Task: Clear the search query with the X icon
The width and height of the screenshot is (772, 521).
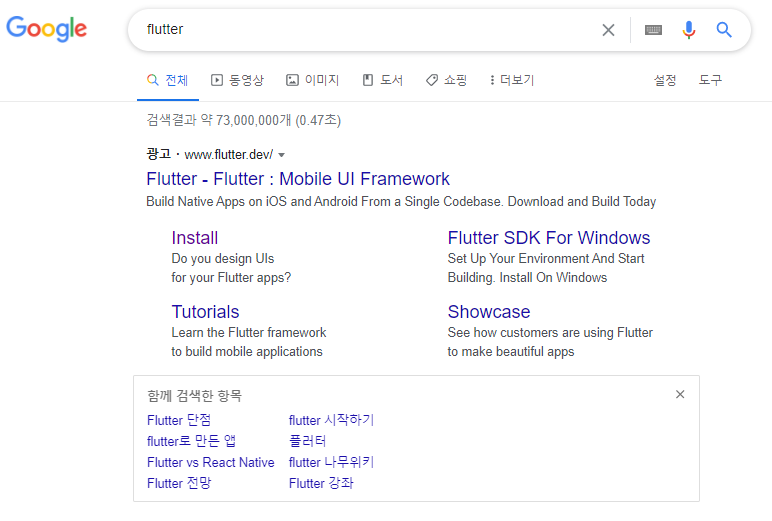Action: point(608,30)
